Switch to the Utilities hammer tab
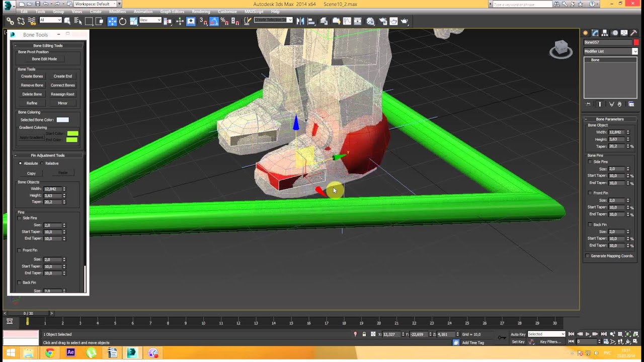Image resolution: width=644 pixels, height=362 pixels. 634,33
